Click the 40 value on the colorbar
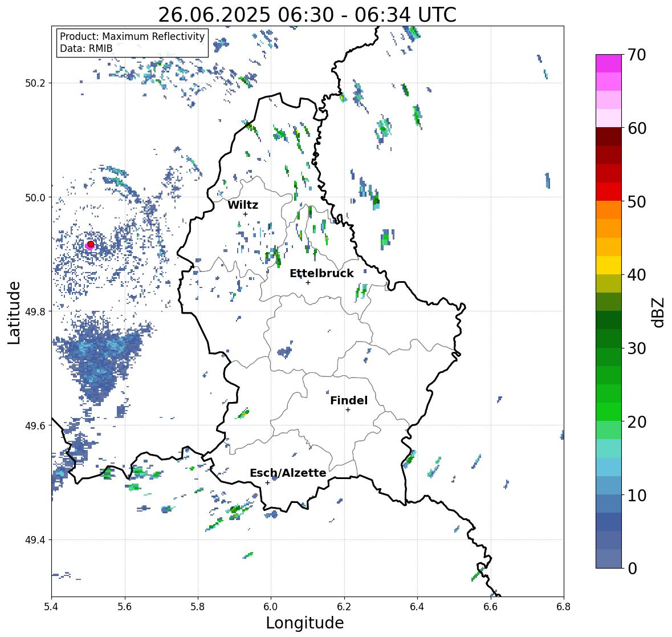Image resolution: width=672 pixels, height=637 pixels. tap(637, 275)
